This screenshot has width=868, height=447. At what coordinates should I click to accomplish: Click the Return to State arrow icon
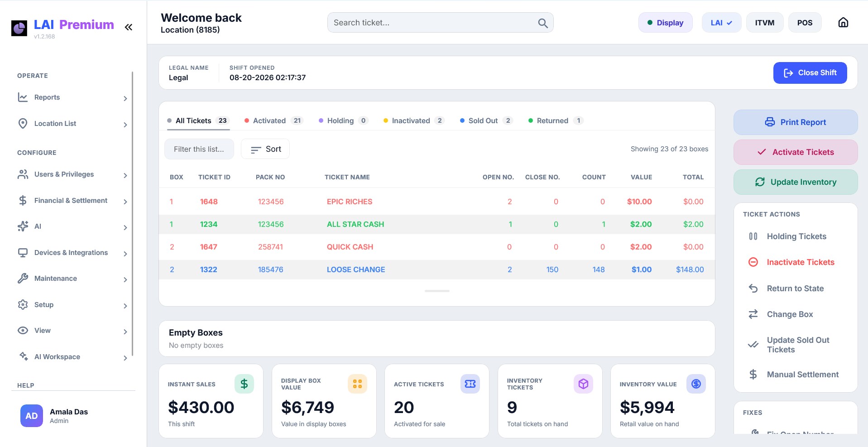point(753,288)
